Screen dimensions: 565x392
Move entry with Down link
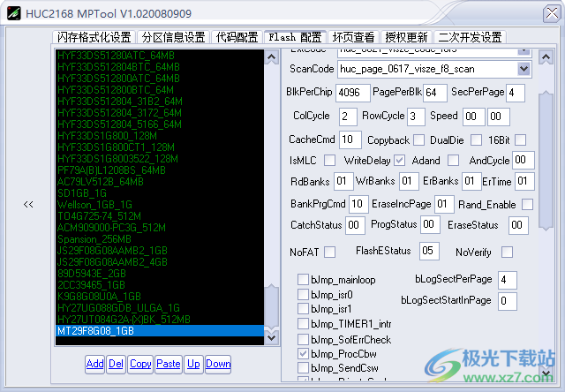tap(218, 364)
